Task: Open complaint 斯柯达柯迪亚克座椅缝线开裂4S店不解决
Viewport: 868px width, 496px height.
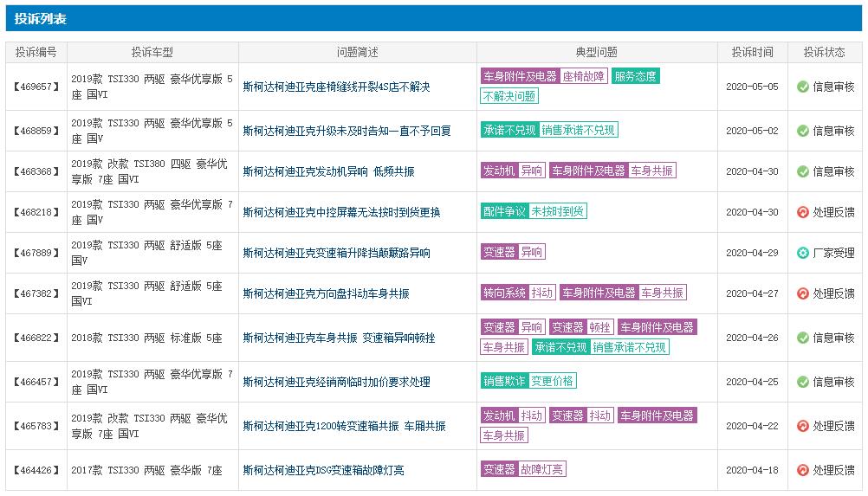Action: (x=337, y=87)
